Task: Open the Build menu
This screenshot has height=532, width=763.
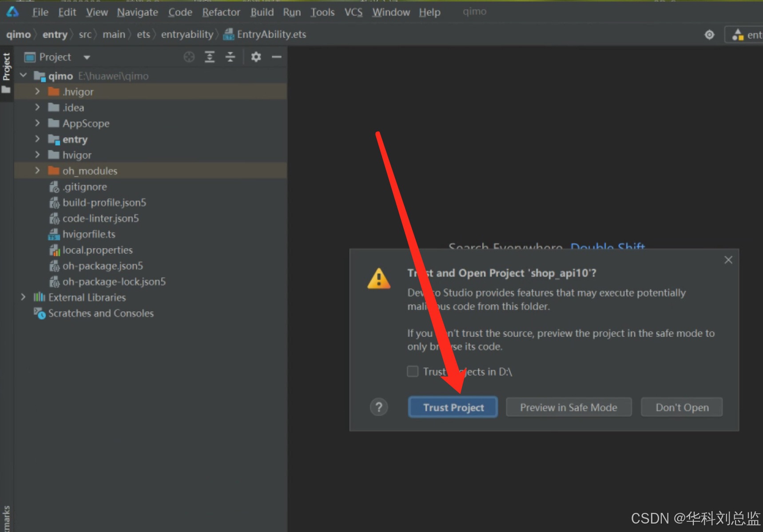Action: 262,12
